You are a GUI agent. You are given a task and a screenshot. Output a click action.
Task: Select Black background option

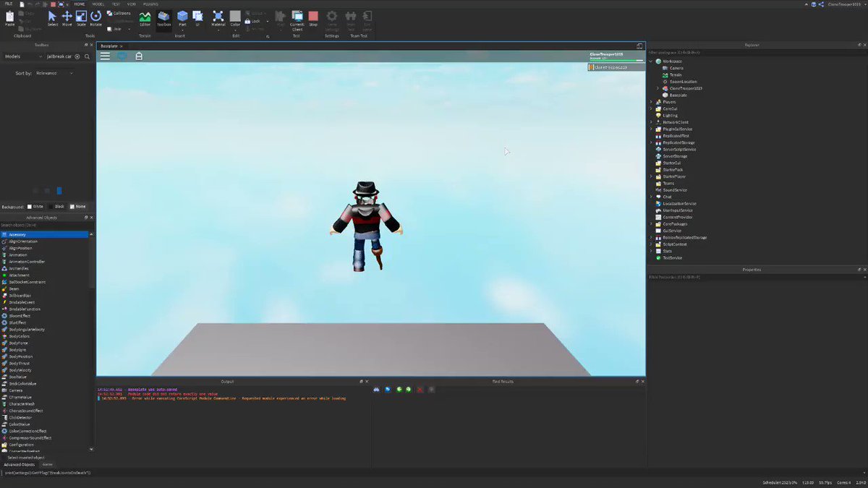[56, 206]
